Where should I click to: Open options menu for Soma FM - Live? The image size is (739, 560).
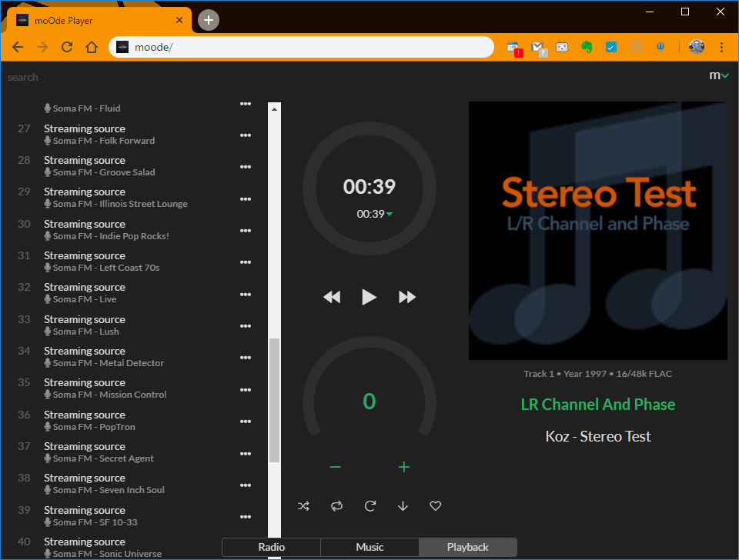[246, 295]
